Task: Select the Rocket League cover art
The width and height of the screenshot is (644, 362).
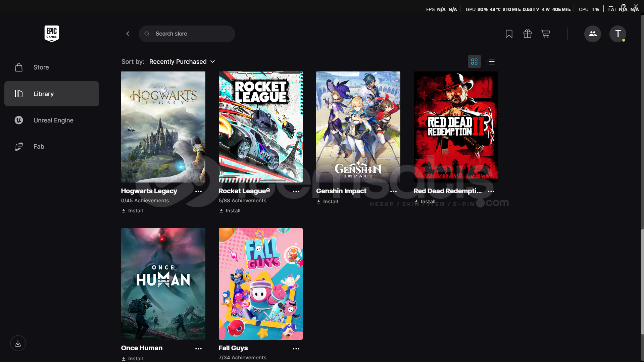Action: [261, 127]
